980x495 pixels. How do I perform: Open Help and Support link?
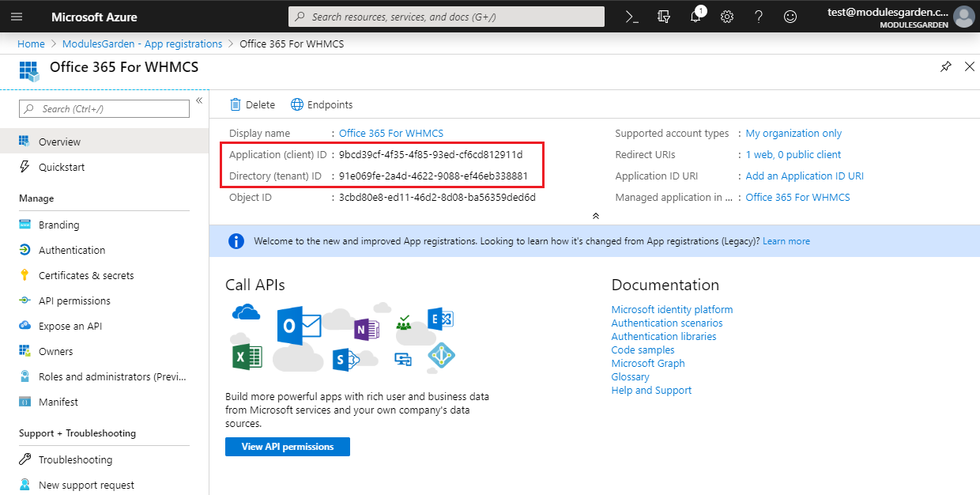coord(651,391)
